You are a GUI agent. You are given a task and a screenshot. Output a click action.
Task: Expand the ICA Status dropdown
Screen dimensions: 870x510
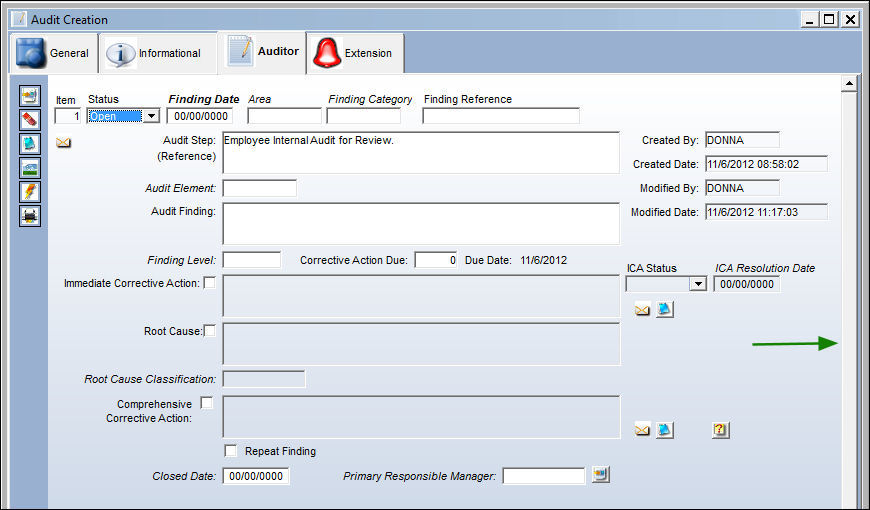697,284
